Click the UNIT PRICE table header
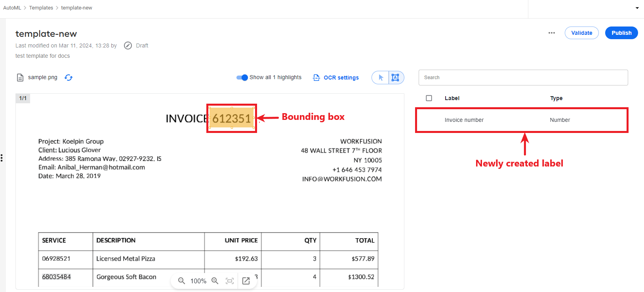Screen dimensions: 644x292 pos(241,241)
